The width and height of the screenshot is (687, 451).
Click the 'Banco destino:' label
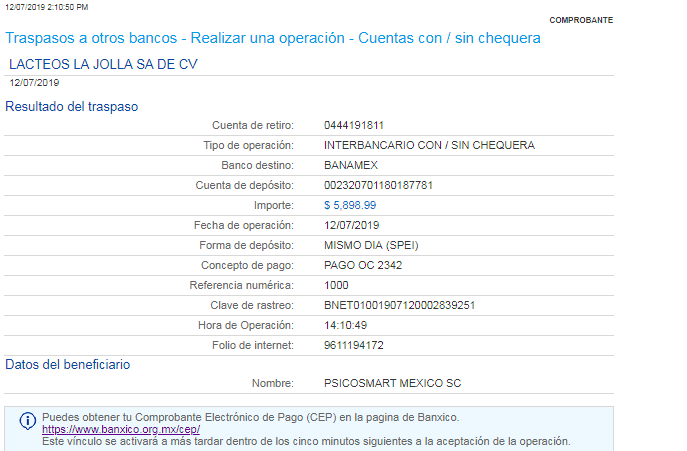(x=258, y=165)
